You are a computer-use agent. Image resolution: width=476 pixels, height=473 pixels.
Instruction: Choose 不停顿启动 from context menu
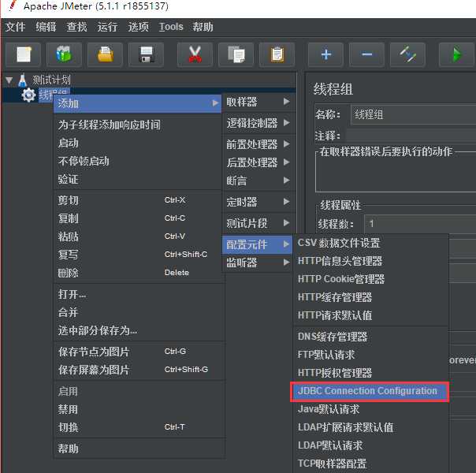(x=137, y=161)
